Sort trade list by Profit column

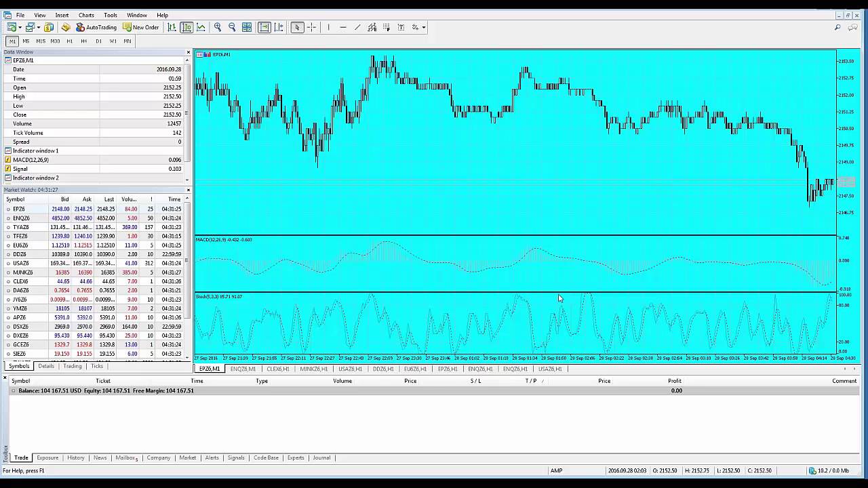tap(674, 381)
